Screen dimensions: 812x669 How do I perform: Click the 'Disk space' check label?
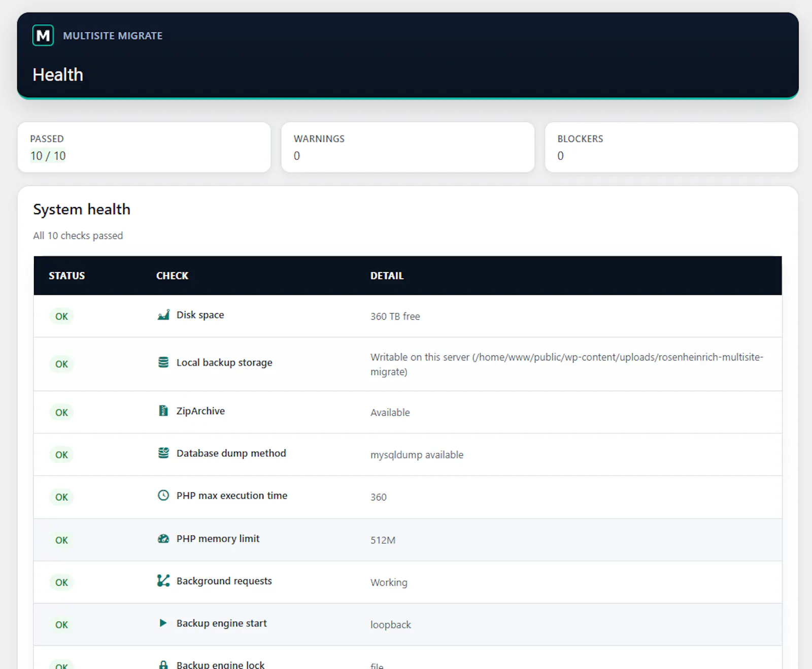point(200,315)
